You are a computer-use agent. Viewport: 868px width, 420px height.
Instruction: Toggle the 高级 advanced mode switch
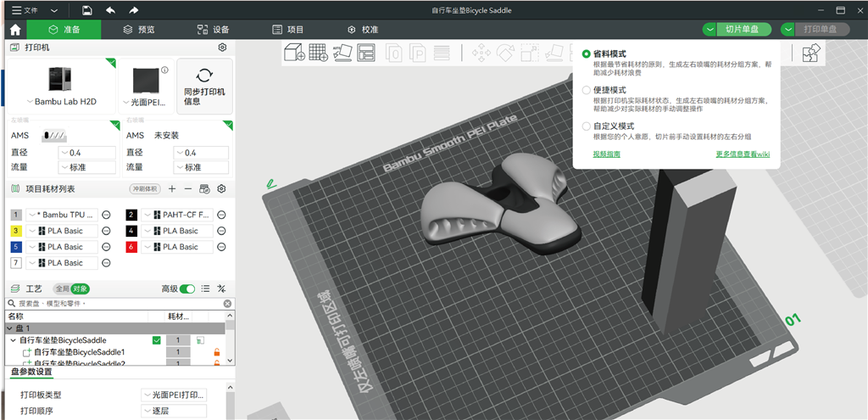coord(187,288)
